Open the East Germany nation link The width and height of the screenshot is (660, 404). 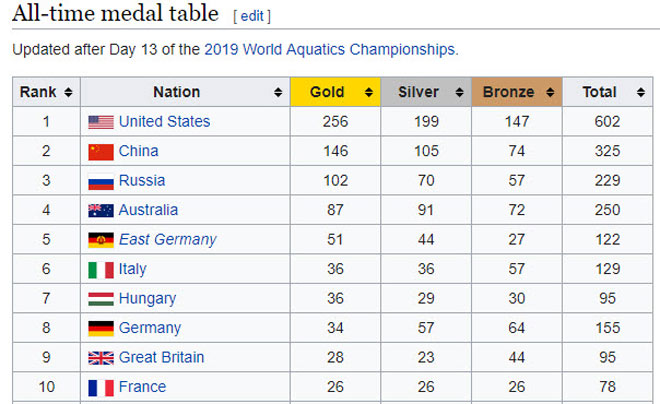pos(167,240)
